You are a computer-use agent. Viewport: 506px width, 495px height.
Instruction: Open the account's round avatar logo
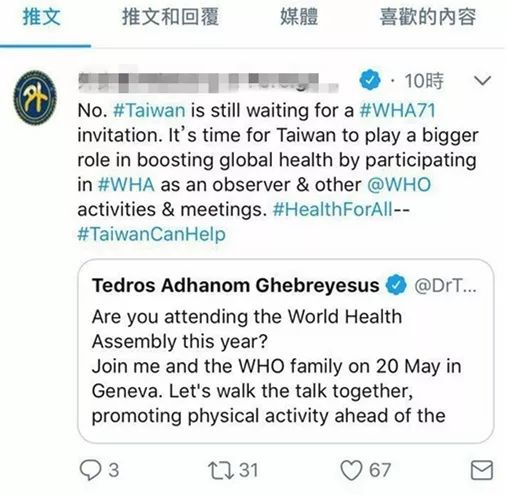35,98
